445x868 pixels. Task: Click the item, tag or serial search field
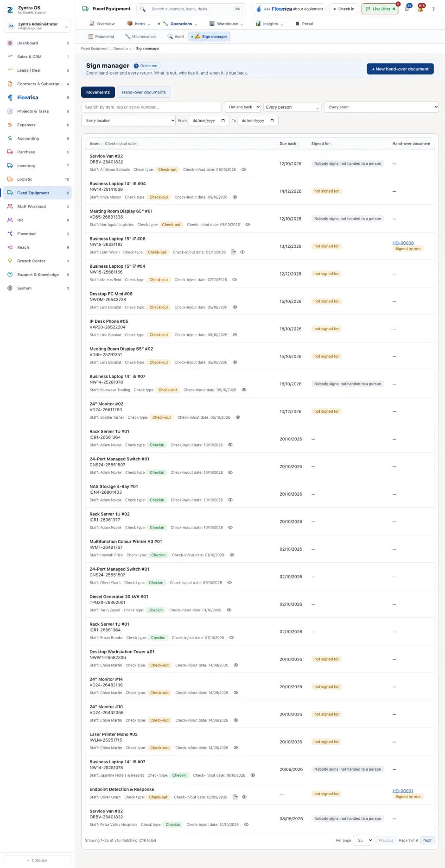(151, 107)
